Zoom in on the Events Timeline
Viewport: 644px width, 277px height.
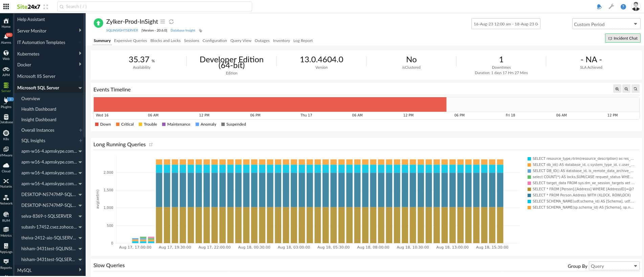coord(617,89)
